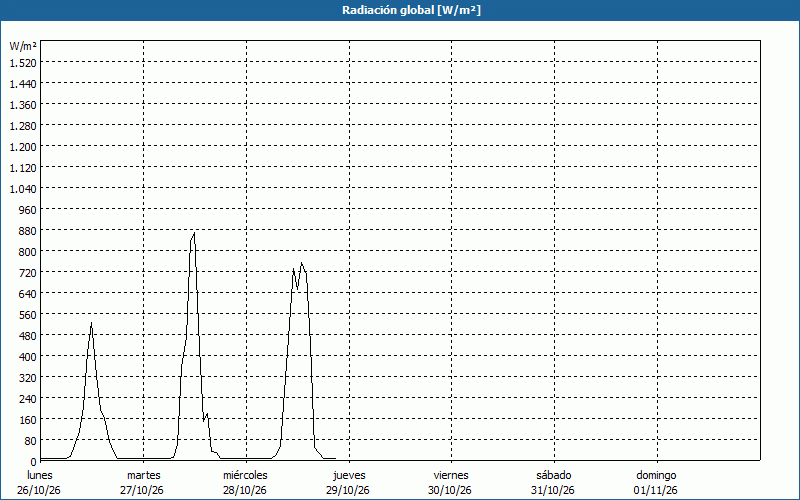This screenshot has height=500, width=800.
Task: Select the 800 y-axis value
Action: [28, 252]
